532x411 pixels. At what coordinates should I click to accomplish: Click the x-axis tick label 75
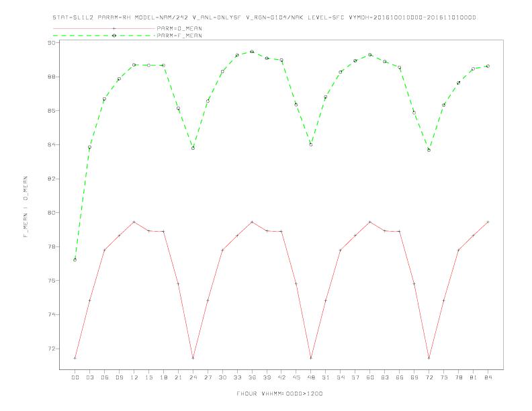pyautogui.click(x=443, y=377)
